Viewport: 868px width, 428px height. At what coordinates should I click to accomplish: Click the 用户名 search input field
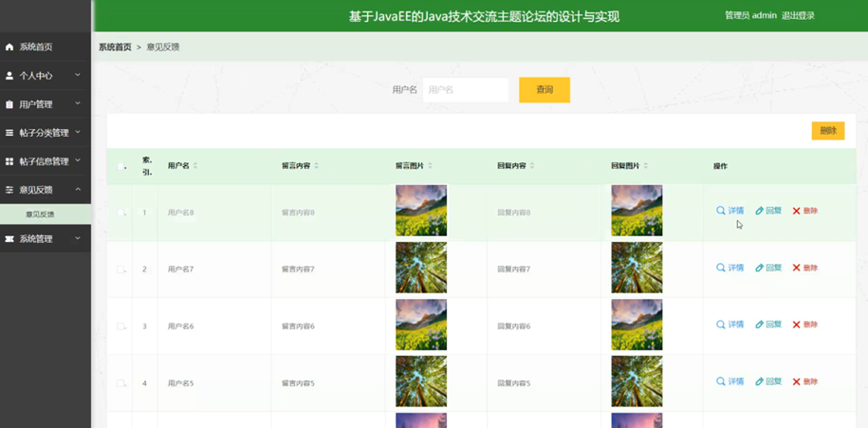pos(466,90)
